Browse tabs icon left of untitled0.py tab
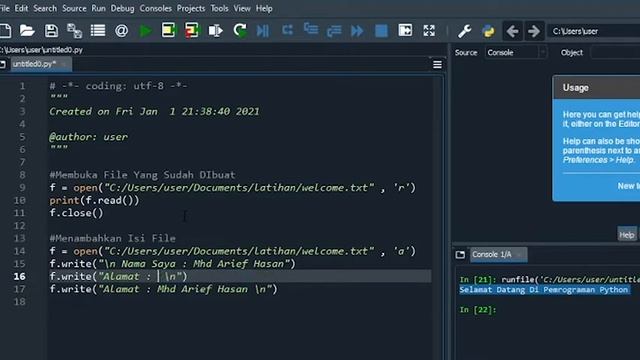The image size is (640, 360). (x=3, y=64)
